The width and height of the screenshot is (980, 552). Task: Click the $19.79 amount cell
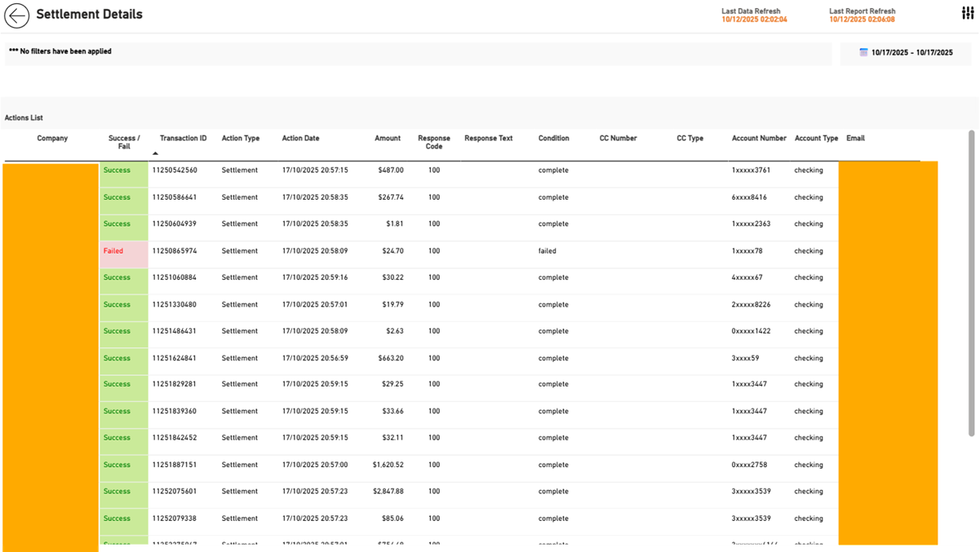(x=392, y=304)
